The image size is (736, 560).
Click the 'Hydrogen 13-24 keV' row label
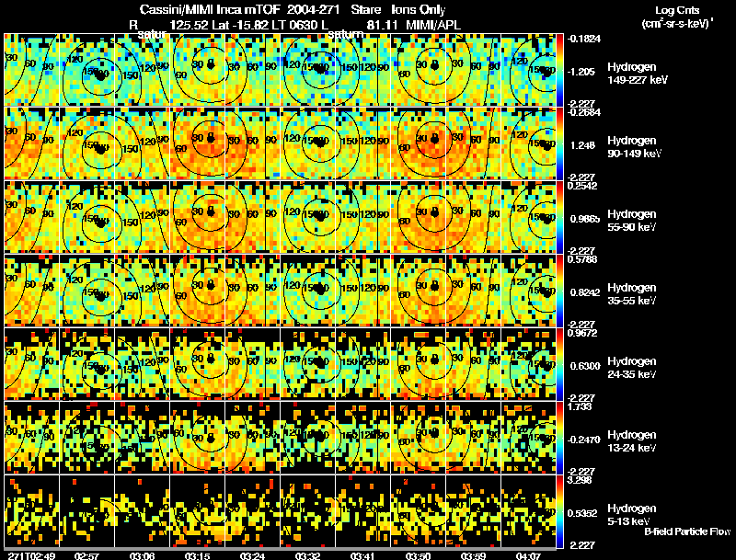(x=632, y=441)
